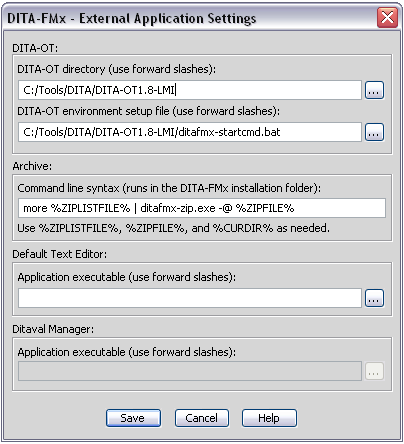
Task: Click the 'DITA-OT environment setup file' label
Action: (149, 111)
